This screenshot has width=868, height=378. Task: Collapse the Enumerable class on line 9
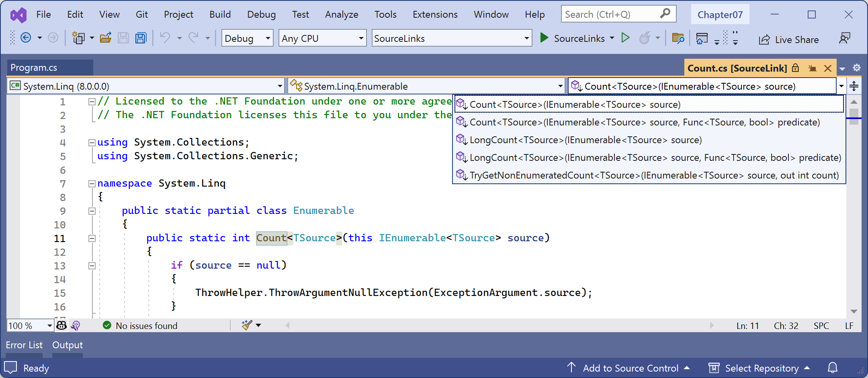pos(92,211)
